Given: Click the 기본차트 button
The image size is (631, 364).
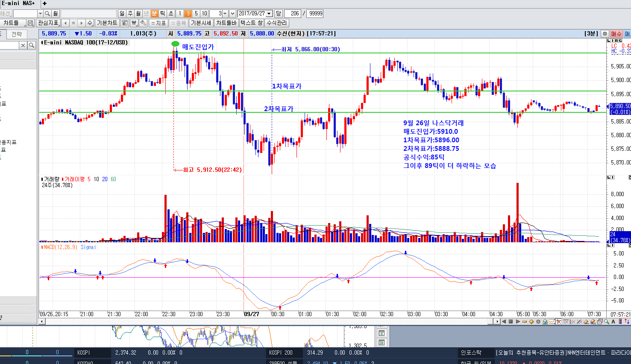Looking at the screenshot, I should click(107, 23).
